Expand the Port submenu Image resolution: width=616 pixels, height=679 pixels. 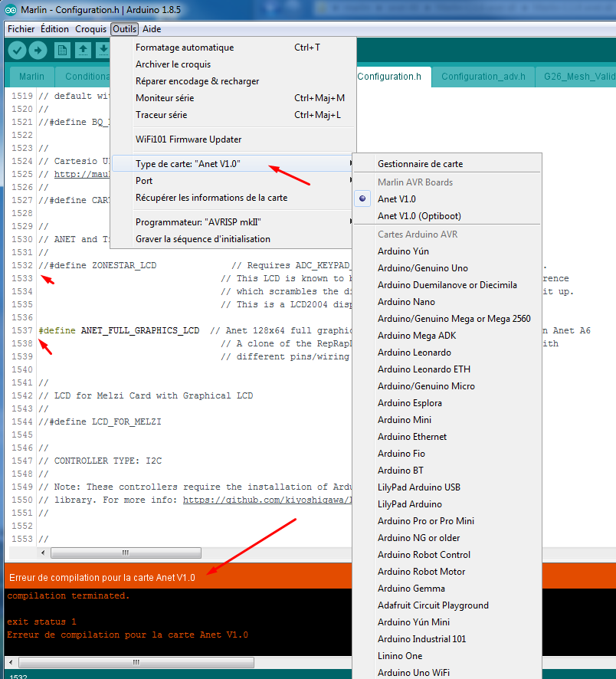[234, 181]
